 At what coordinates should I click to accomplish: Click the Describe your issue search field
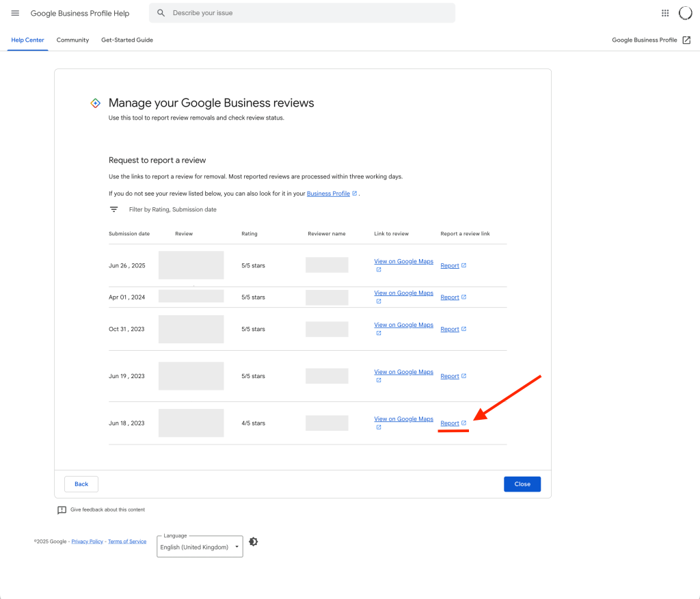coord(308,13)
